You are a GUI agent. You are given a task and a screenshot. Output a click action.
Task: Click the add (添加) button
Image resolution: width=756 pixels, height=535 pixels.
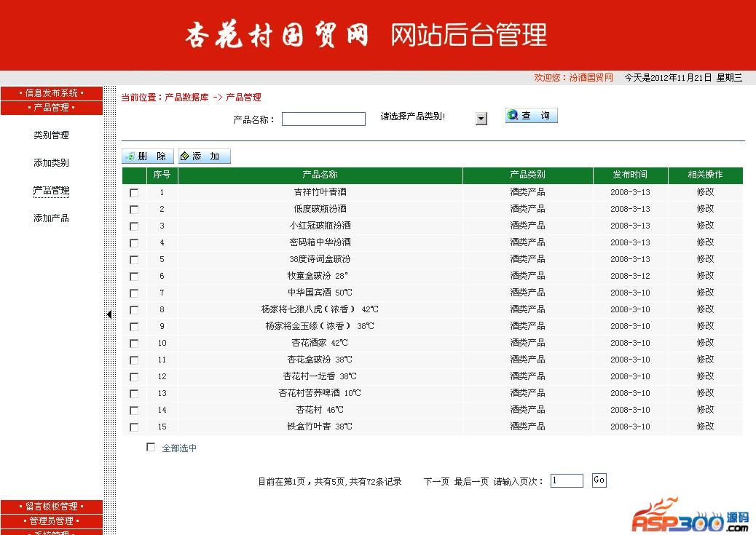coord(205,156)
